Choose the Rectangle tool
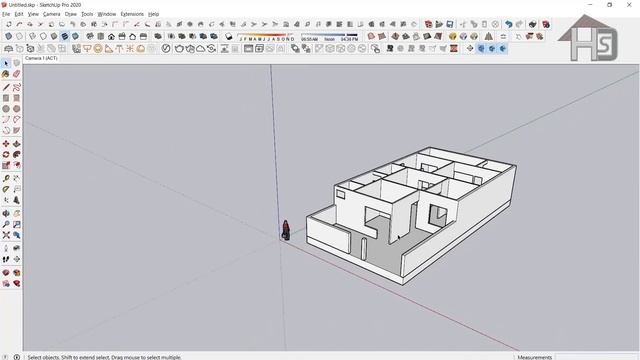The image size is (640, 360). point(6,98)
